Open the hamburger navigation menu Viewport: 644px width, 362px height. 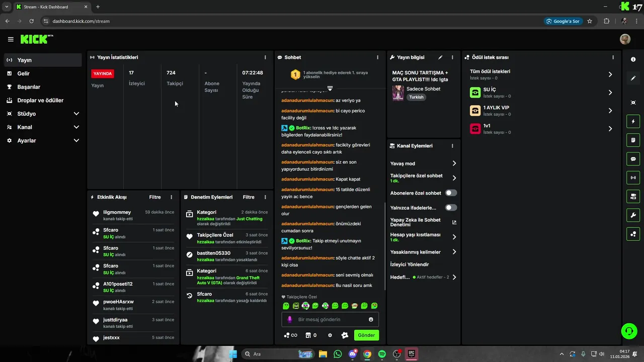[11, 39]
